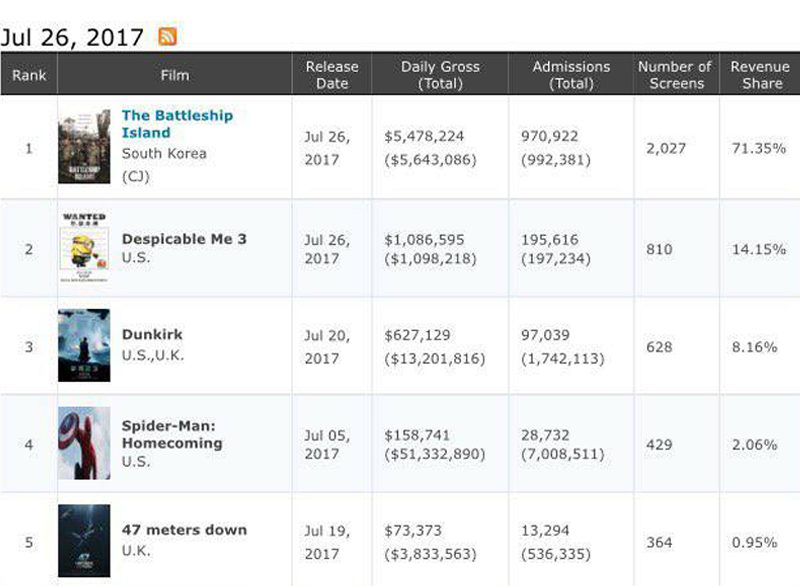Screen dimensions: 800x586
Task: Select the Admissions (Total) column header
Action: (x=571, y=75)
